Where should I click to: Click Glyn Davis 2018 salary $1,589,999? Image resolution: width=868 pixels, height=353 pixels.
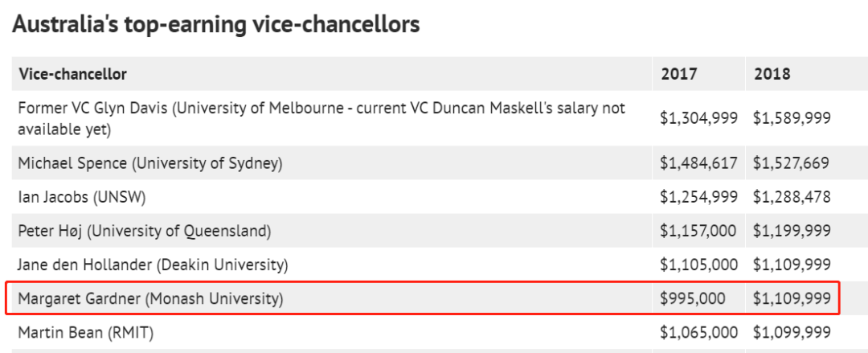792,118
